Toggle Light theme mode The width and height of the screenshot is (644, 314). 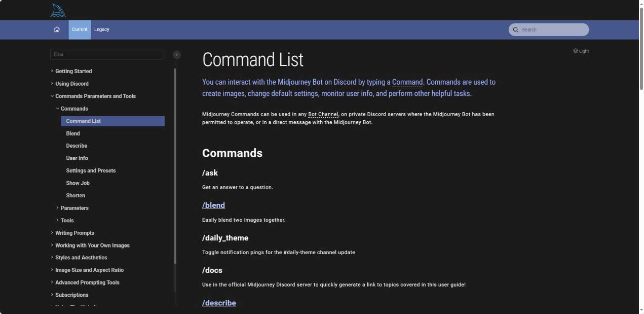(x=581, y=51)
